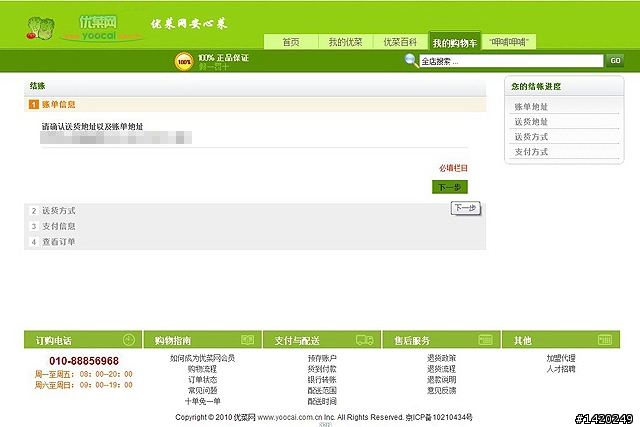Click the orange step 1 number badge
The width and height of the screenshot is (640, 427).
tap(33, 105)
